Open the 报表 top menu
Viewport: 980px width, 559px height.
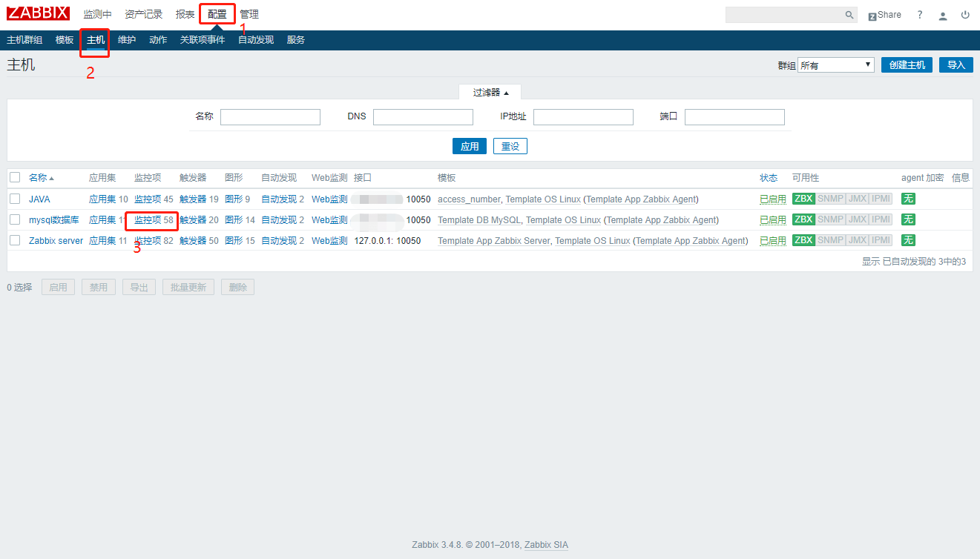pos(185,14)
